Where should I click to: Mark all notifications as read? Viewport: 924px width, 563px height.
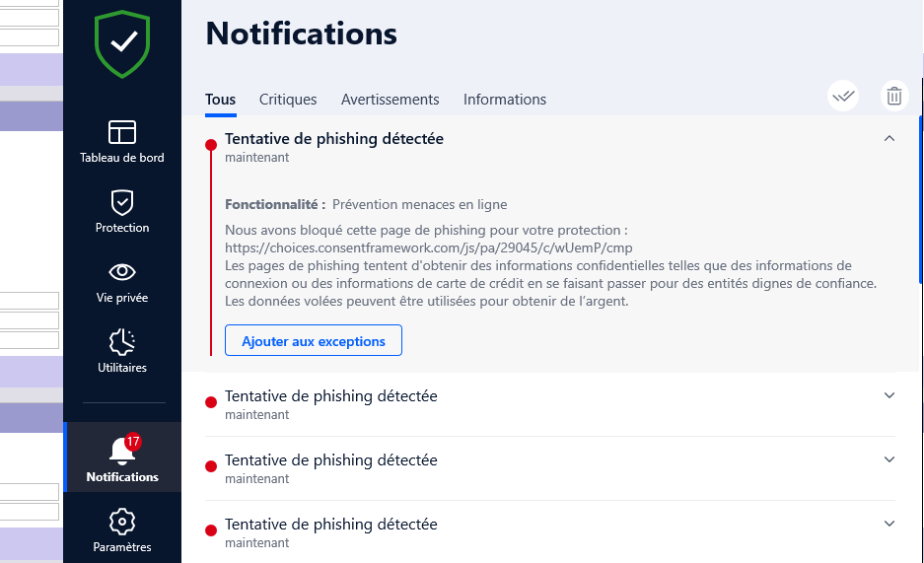pyautogui.click(x=843, y=96)
